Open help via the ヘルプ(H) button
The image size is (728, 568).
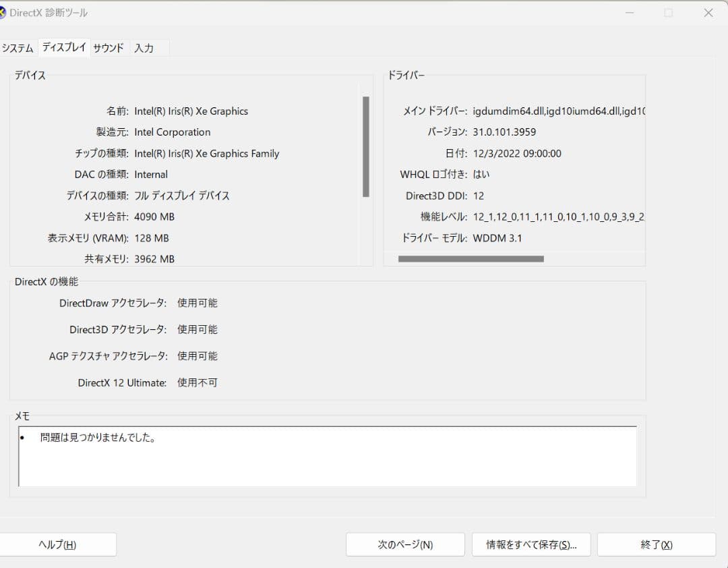[59, 544]
